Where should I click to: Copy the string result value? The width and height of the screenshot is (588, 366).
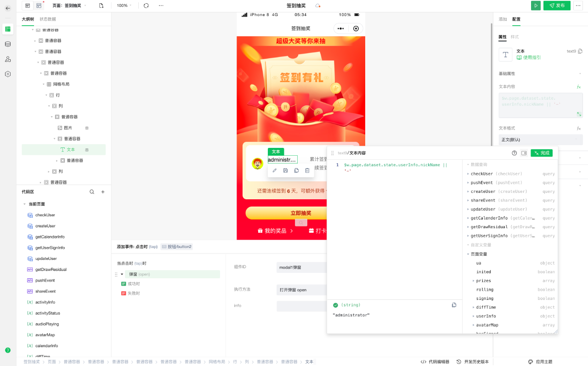click(x=454, y=305)
